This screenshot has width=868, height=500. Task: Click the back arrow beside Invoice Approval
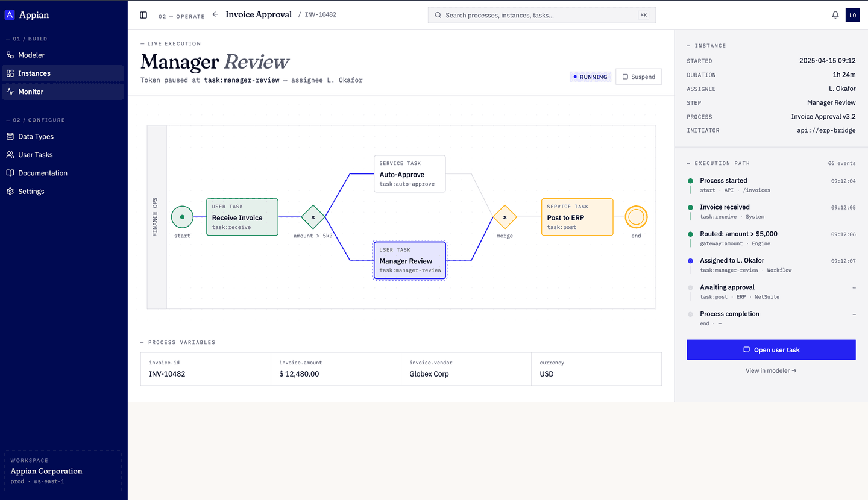coord(215,14)
